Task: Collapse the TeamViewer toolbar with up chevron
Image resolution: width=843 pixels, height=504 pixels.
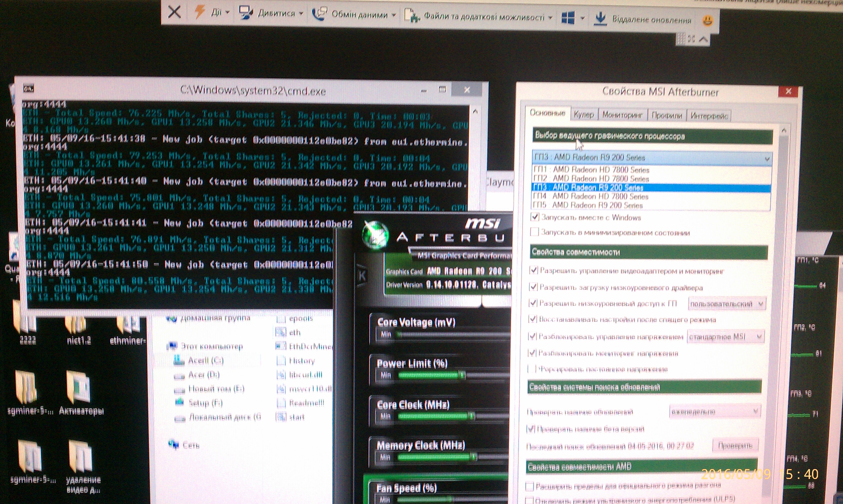Action: (704, 40)
